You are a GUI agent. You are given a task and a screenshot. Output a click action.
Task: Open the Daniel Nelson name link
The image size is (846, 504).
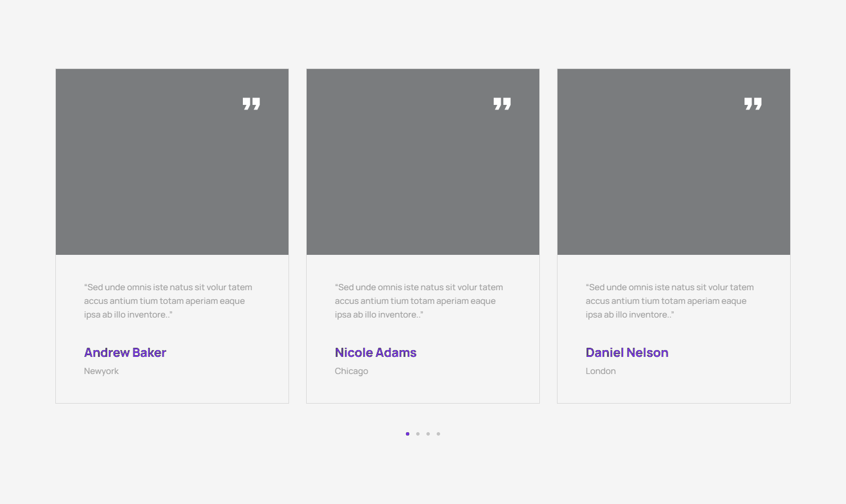coord(627,353)
